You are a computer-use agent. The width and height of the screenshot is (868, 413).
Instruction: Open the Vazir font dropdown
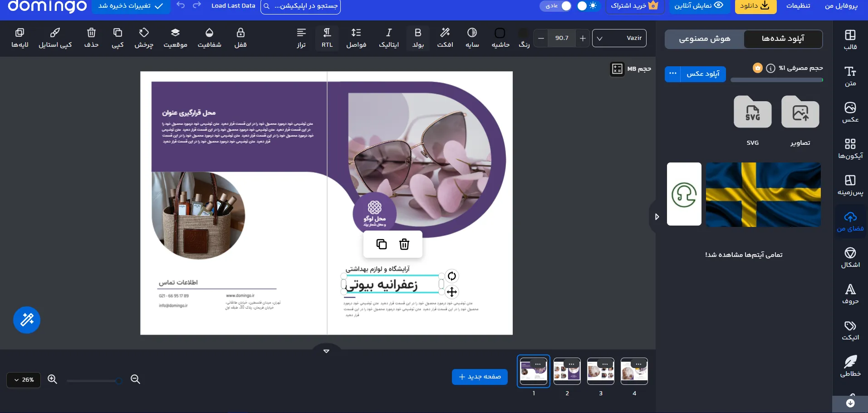[619, 38]
